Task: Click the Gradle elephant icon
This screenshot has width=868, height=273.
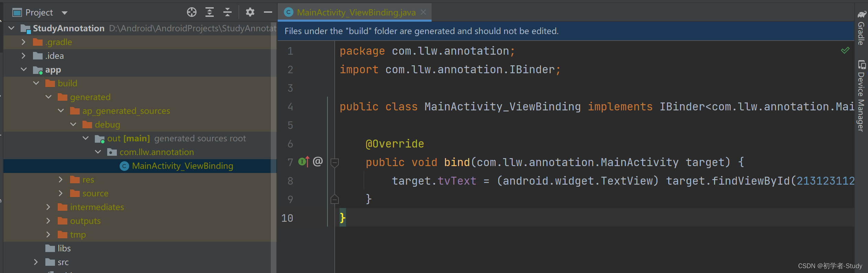Action: click(x=862, y=14)
